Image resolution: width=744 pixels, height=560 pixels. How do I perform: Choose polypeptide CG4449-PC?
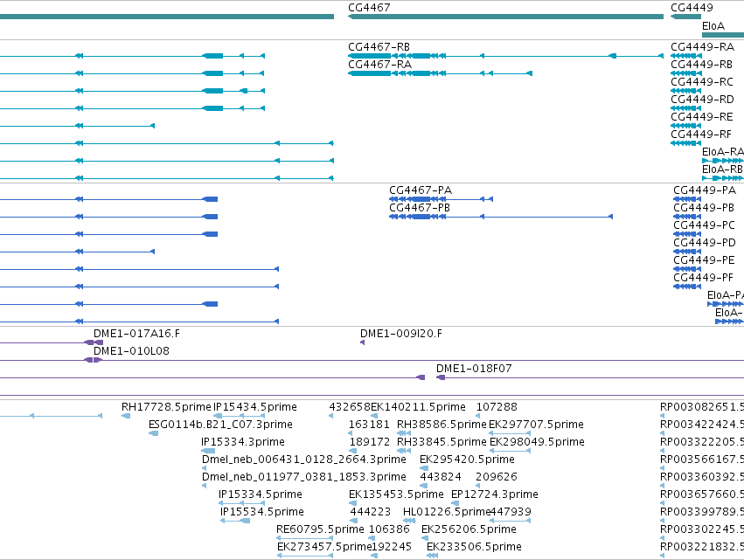[687, 234]
